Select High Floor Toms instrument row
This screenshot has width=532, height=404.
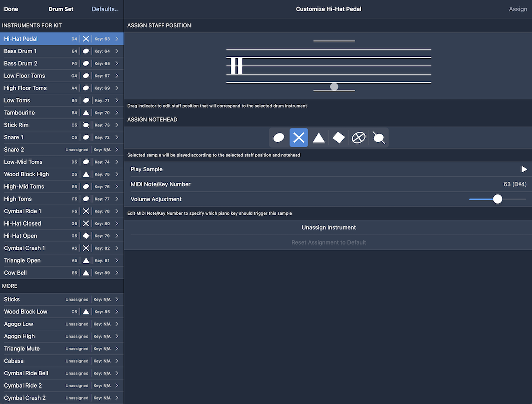pos(62,88)
